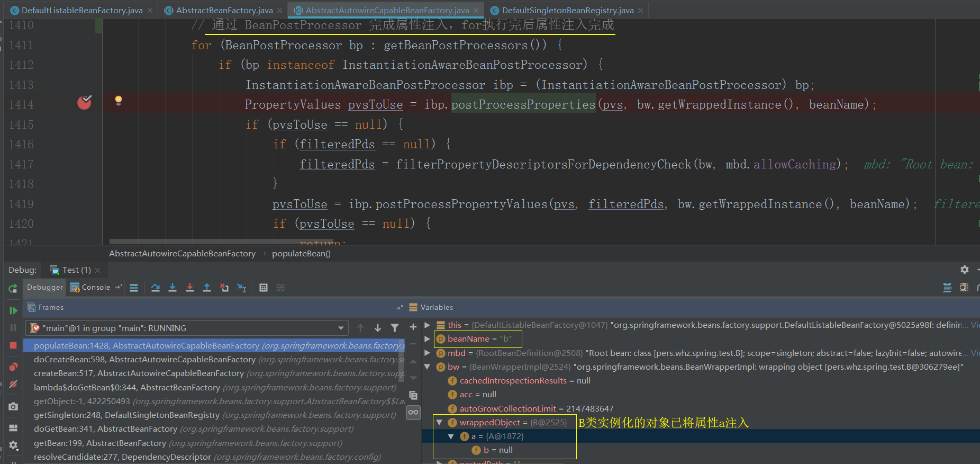Click the restore threads layout icon at right
This screenshot has height=464, width=980.
tap(947, 288)
